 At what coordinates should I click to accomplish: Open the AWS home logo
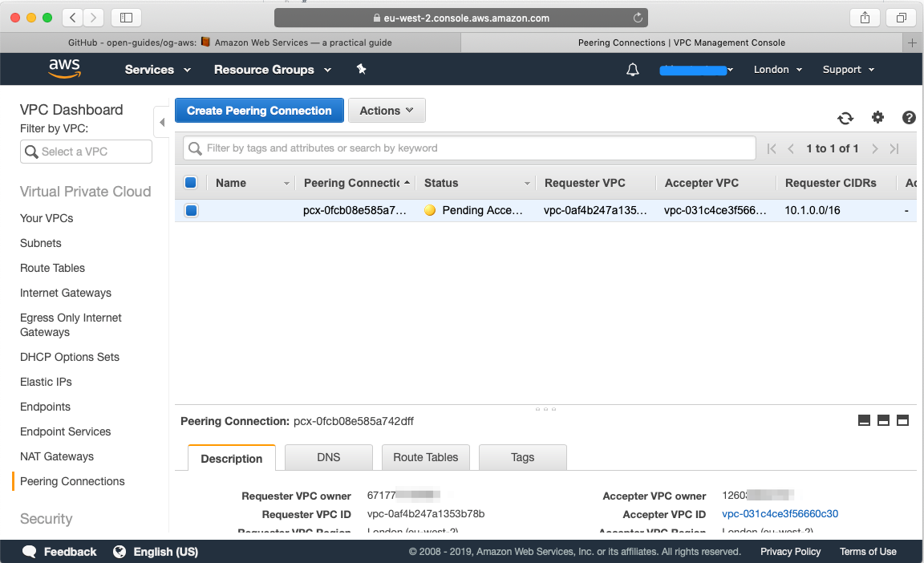(65, 68)
